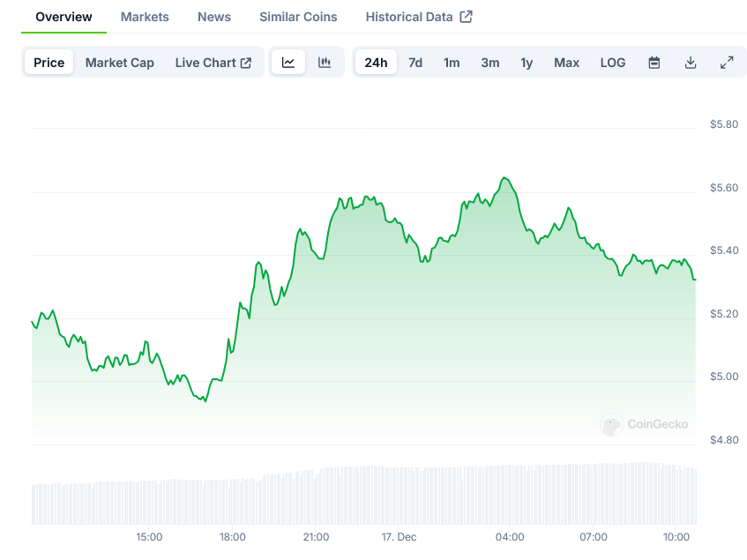This screenshot has height=560, width=747.
Task: Go to the Markets tab
Action: tap(145, 17)
